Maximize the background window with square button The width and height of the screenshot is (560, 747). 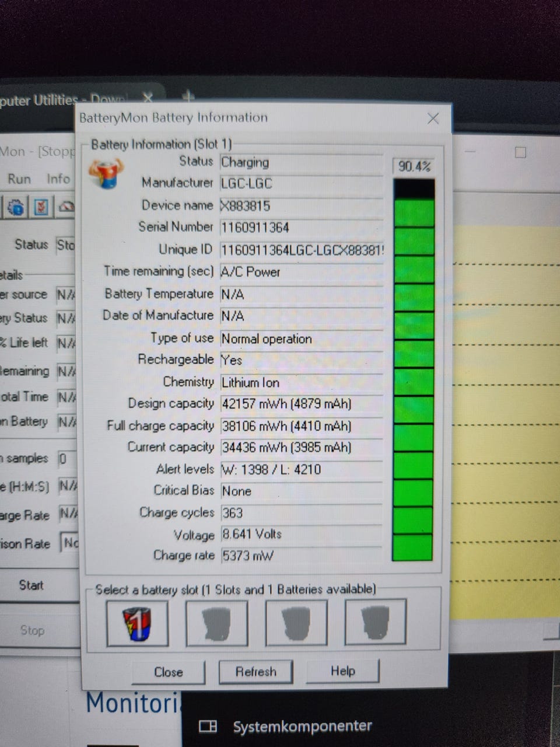[520, 153]
